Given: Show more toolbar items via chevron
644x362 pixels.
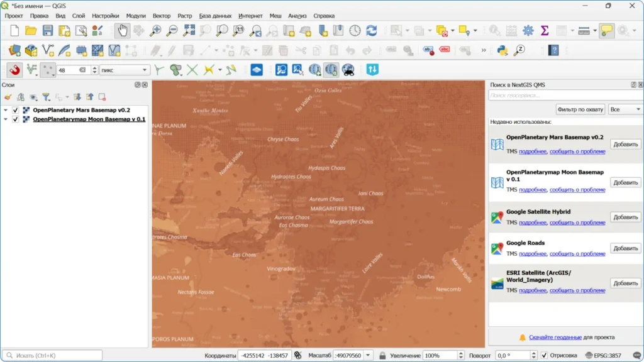Looking at the screenshot, I should click(484, 50).
